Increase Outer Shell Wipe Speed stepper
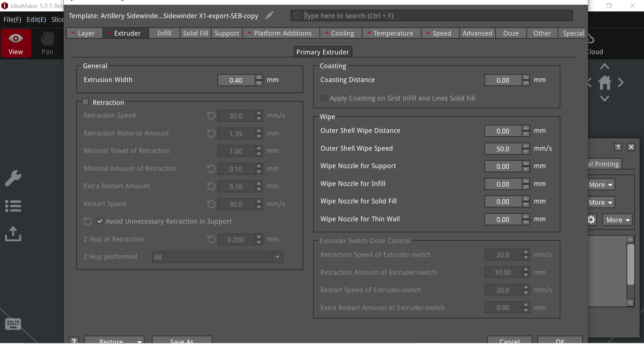Image resolution: width=644 pixels, height=344 pixels. (526, 146)
